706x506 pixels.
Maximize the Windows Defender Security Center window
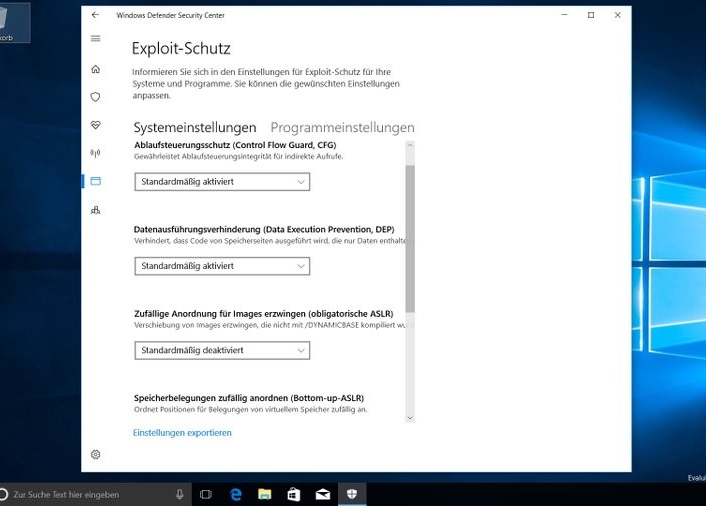click(x=591, y=15)
